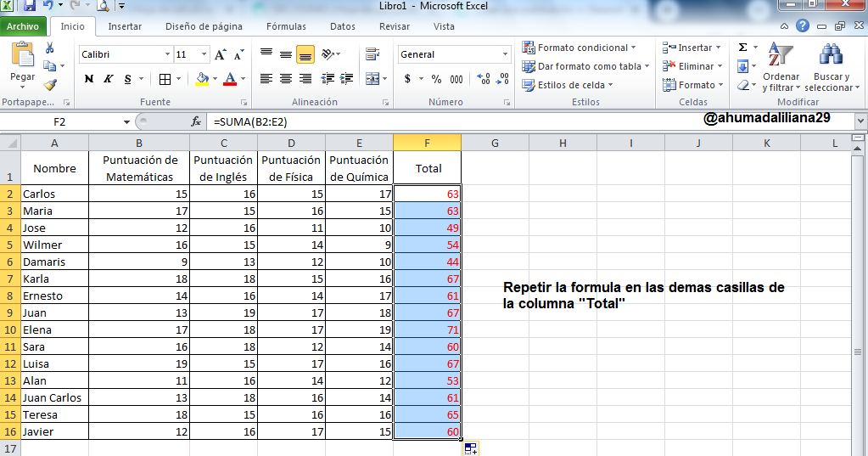Open Formato condicional menu
The image size is (868, 456).
(579, 48)
